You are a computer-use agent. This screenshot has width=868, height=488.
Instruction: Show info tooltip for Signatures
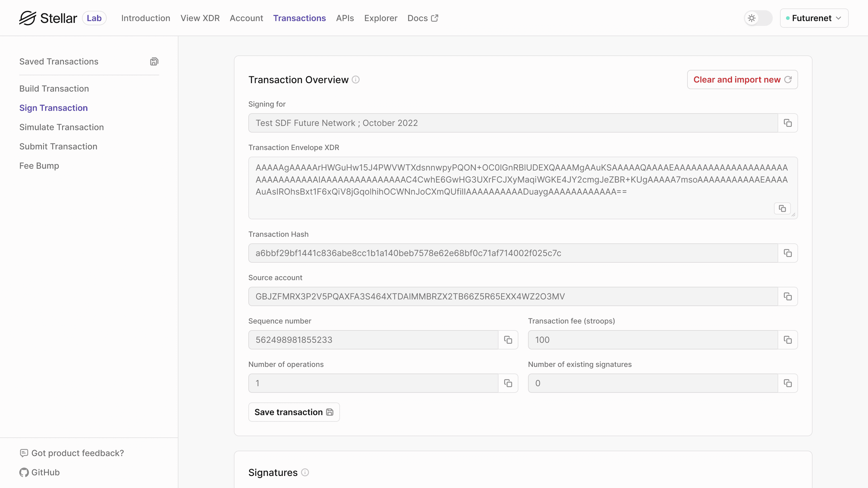[x=305, y=473]
